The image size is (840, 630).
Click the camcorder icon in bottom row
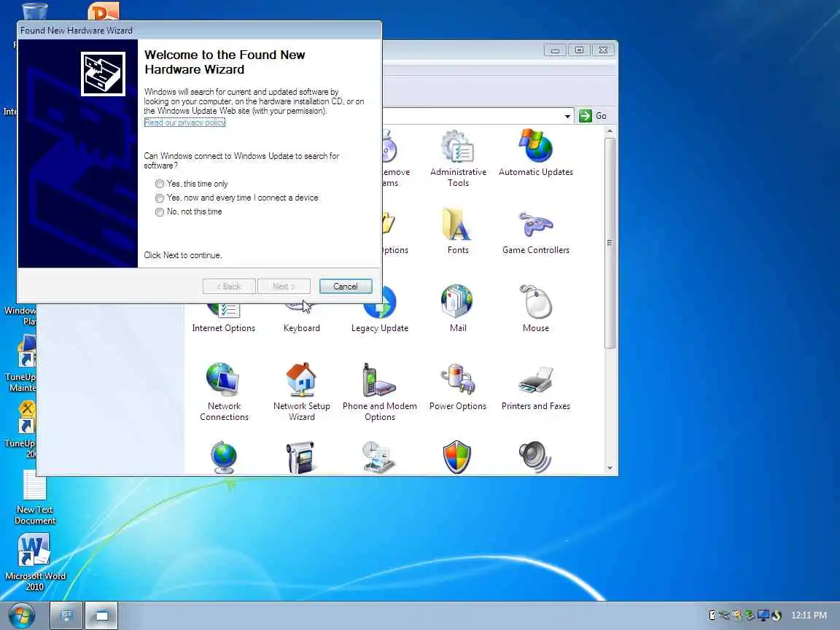[x=300, y=457]
